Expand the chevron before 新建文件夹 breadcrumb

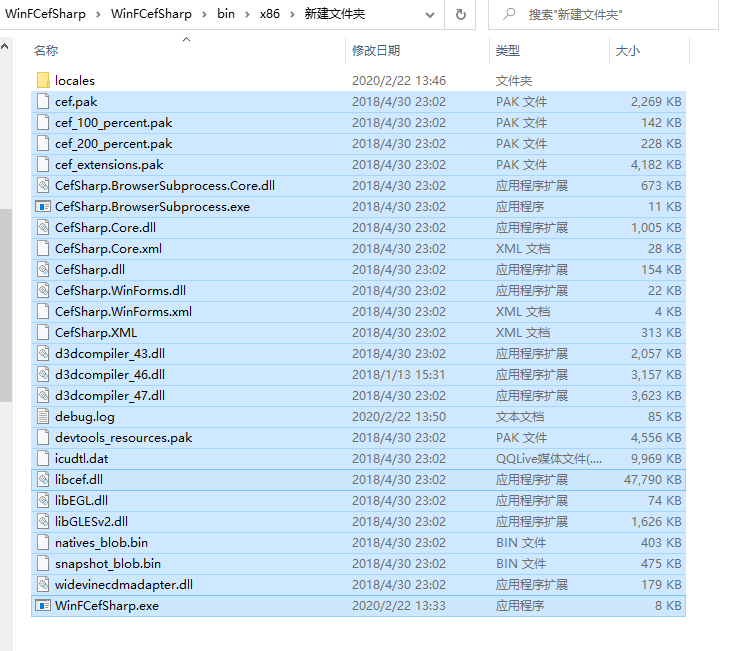coord(292,14)
